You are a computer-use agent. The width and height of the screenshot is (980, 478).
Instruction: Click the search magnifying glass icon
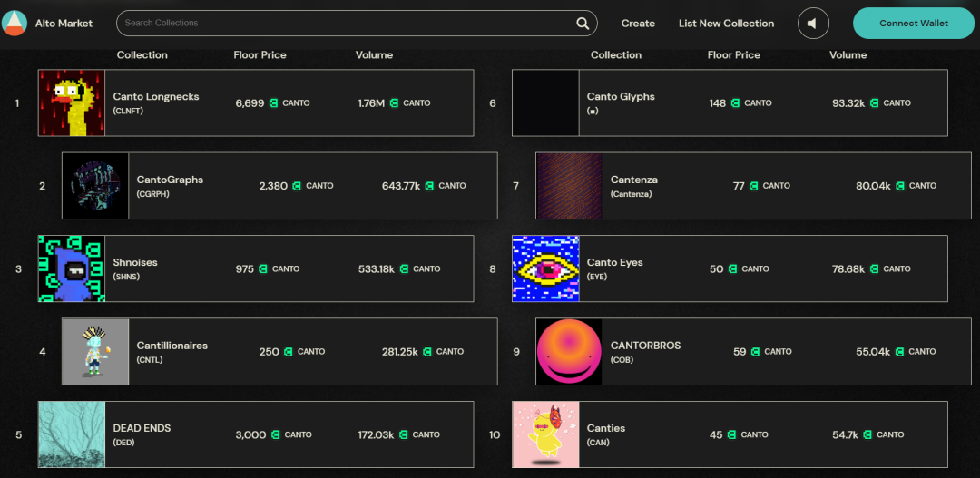click(583, 24)
